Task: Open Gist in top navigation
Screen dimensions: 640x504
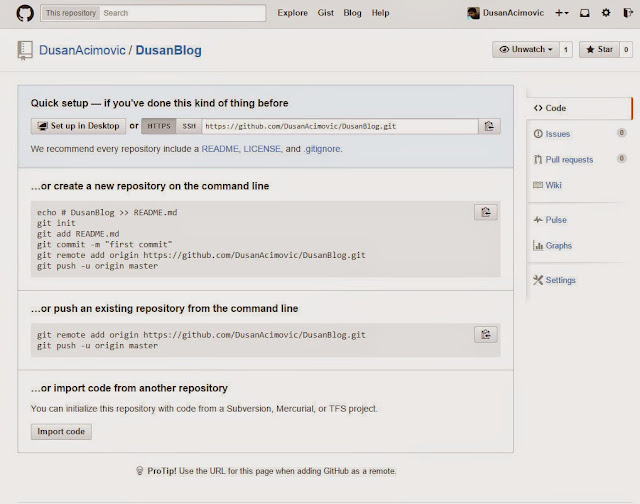Action: 326,13
